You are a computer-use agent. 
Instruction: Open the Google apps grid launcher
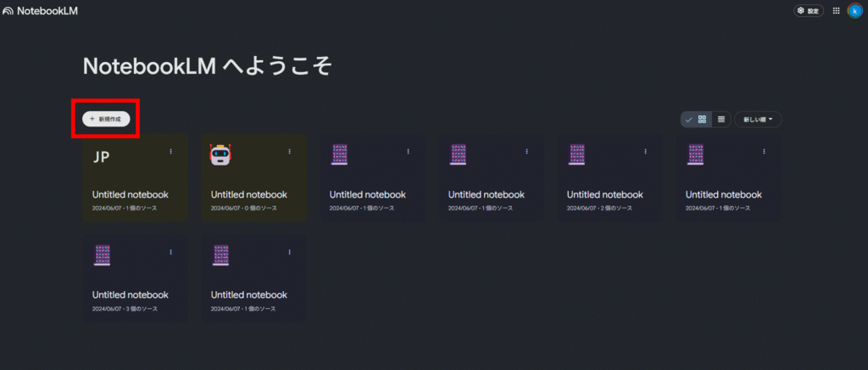[x=837, y=10]
